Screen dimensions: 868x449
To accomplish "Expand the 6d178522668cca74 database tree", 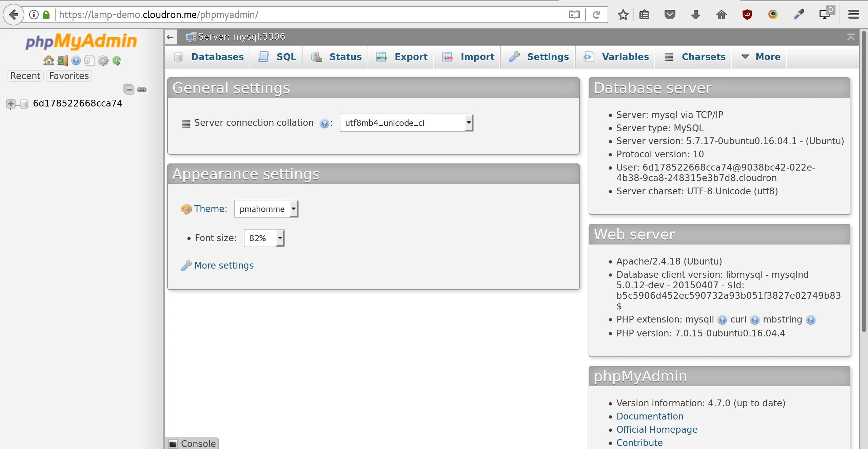I will pyautogui.click(x=10, y=103).
